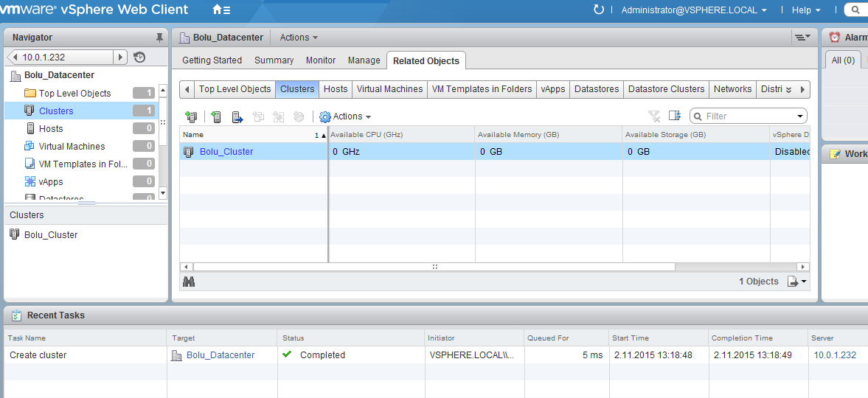Open the Datastore Clusters sub-tab
Viewport: 868px width, 398px height.
click(667, 89)
